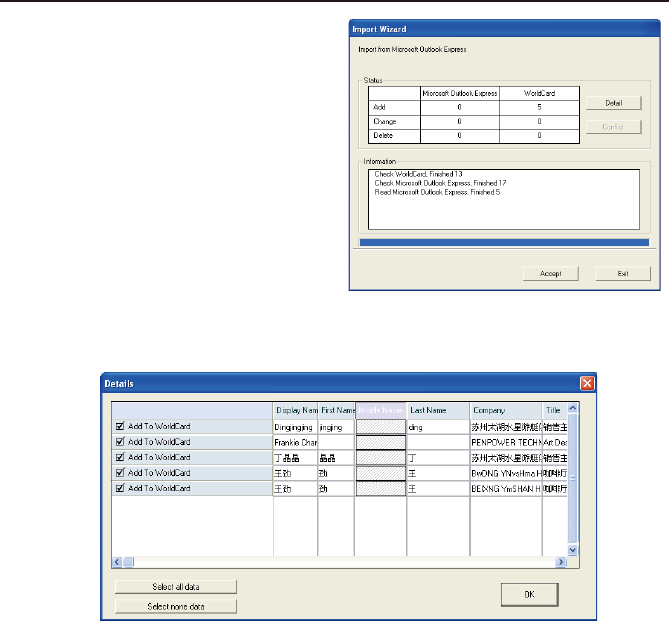The image size is (669, 621).
Task: Select the 晶晶 first name cell
Action: point(337,458)
